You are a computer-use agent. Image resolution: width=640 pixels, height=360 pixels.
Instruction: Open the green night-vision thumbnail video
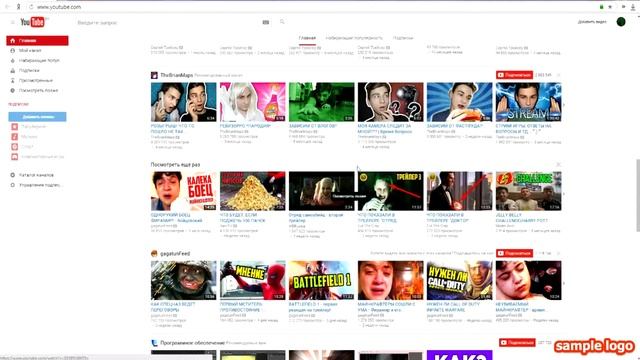click(321, 102)
